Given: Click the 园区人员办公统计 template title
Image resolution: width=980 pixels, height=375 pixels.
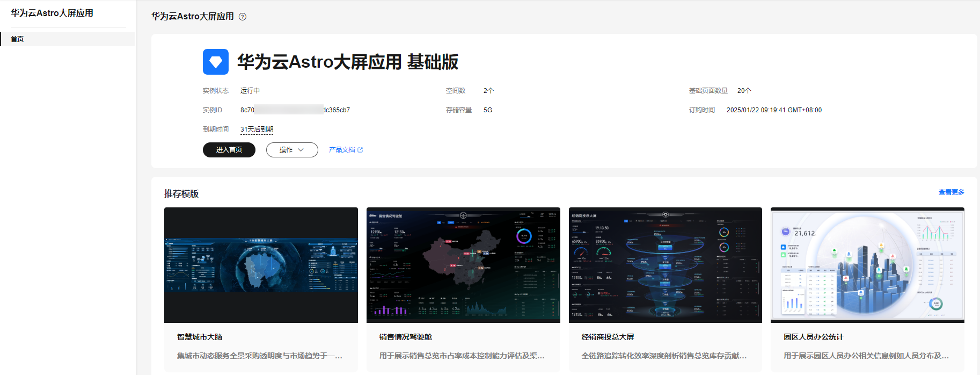Looking at the screenshot, I should [814, 337].
